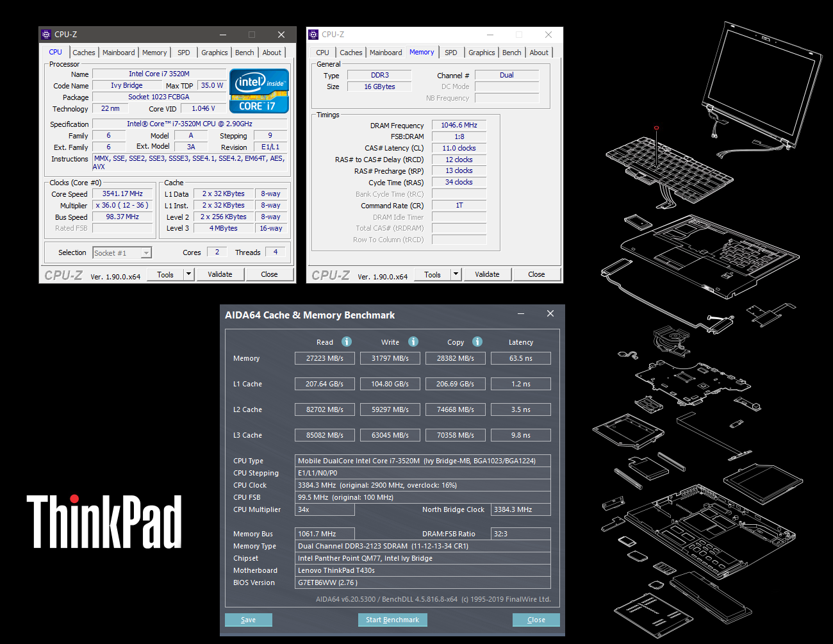This screenshot has width=833, height=644.
Task: Click the memory Size value 16 GBytes
Action: (x=379, y=87)
